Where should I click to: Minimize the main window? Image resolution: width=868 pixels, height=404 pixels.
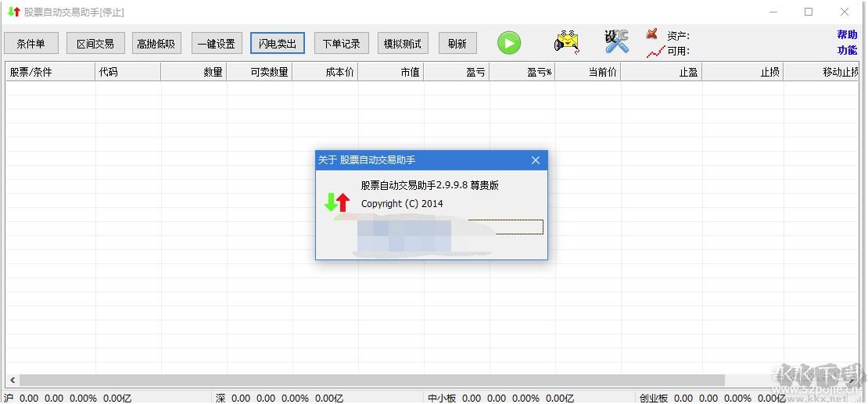[x=773, y=12]
